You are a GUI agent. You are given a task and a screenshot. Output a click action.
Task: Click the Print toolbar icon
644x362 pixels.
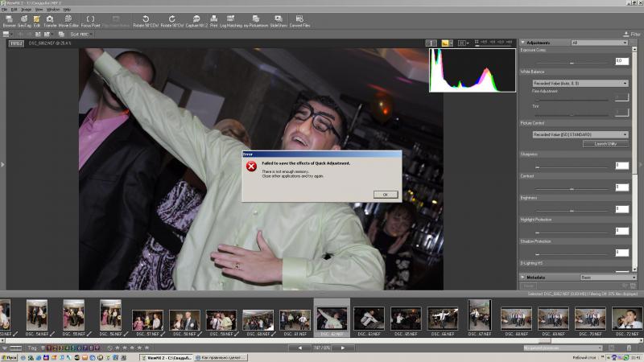tap(213, 22)
